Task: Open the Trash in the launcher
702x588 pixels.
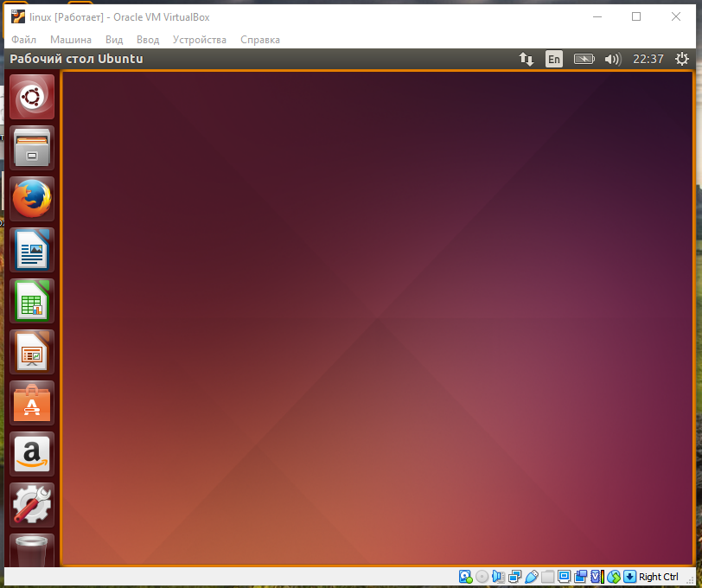Action: [x=32, y=550]
